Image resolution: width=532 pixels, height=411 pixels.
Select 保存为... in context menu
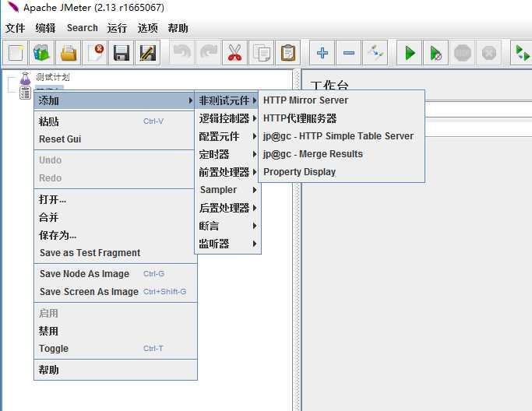click(x=115, y=235)
